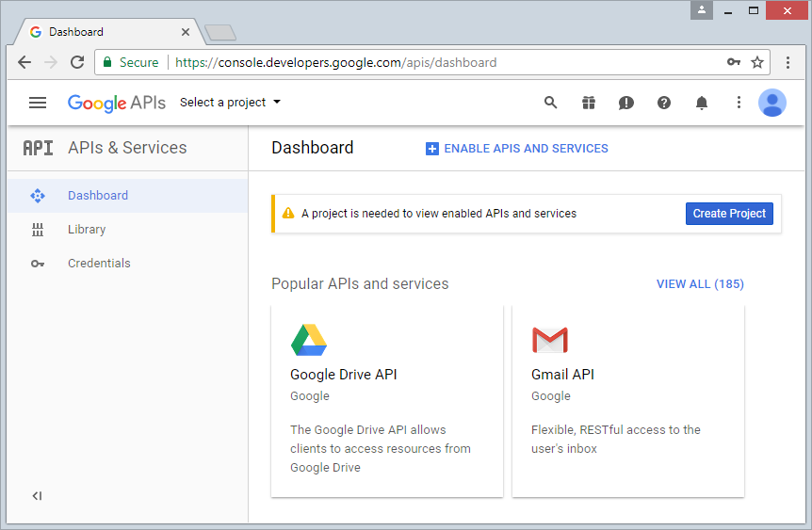The image size is (812, 530).
Task: Click the search magnifier icon
Action: point(551,103)
